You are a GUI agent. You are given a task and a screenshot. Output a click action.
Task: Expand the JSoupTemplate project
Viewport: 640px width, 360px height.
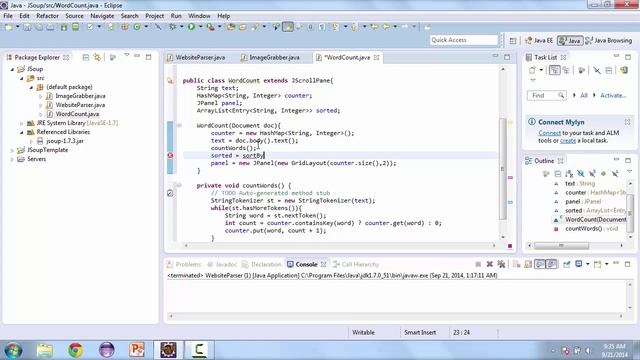pyautogui.click(x=12, y=150)
